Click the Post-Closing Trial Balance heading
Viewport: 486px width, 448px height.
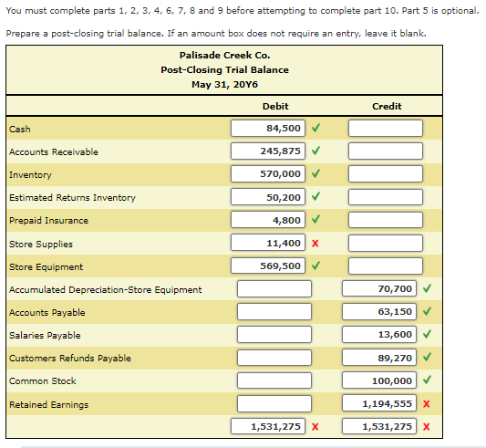(224, 70)
